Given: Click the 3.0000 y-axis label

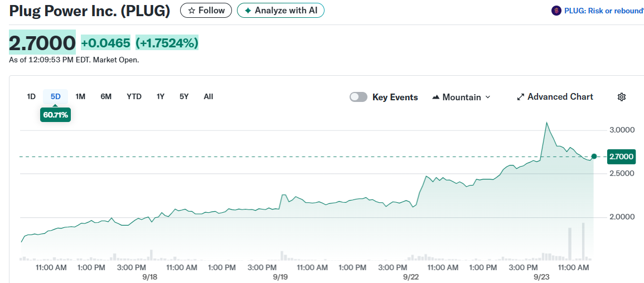Looking at the screenshot, I should [x=621, y=130].
